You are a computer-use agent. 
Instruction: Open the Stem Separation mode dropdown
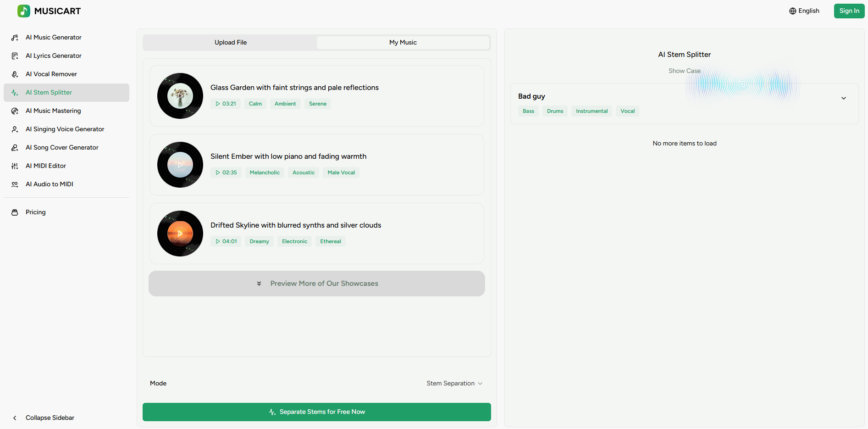click(454, 383)
